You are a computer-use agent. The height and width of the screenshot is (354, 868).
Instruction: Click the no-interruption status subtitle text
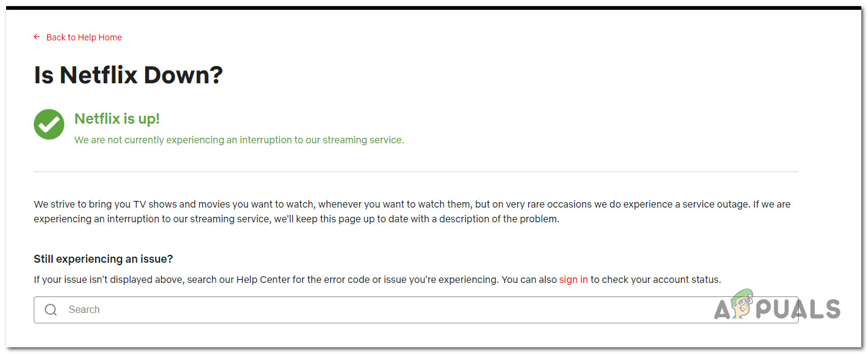point(238,140)
